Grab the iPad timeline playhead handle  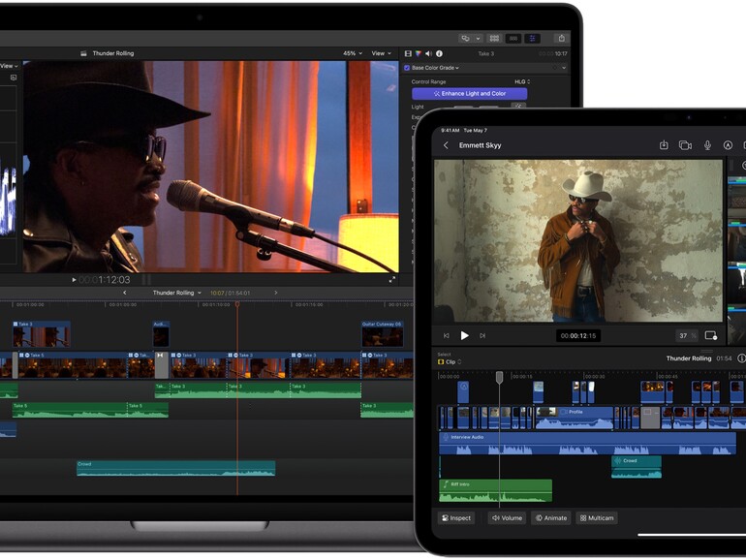pos(499,378)
